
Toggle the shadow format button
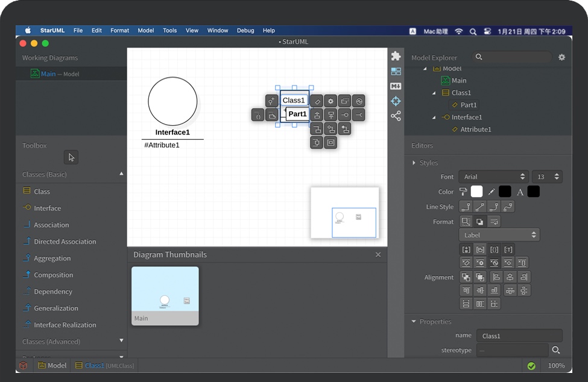point(479,222)
